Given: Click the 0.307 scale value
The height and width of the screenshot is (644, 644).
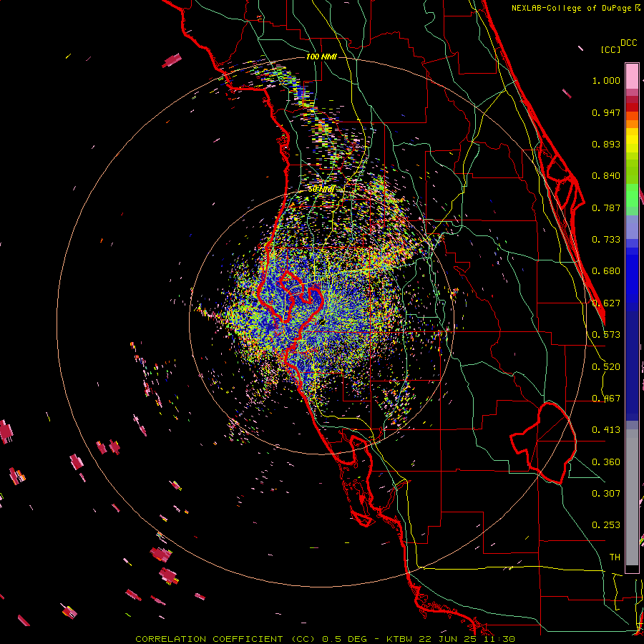Looking at the screenshot, I should pyautogui.click(x=606, y=494).
